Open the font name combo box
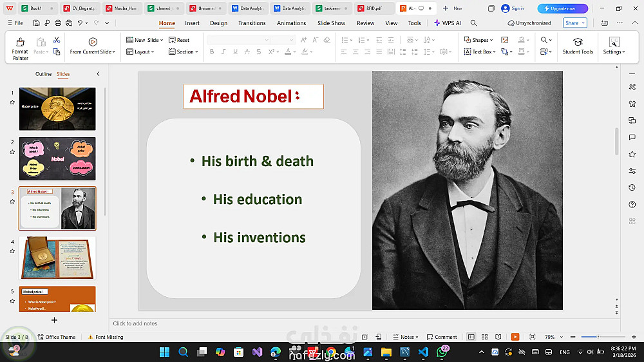644x362 pixels. (238, 40)
